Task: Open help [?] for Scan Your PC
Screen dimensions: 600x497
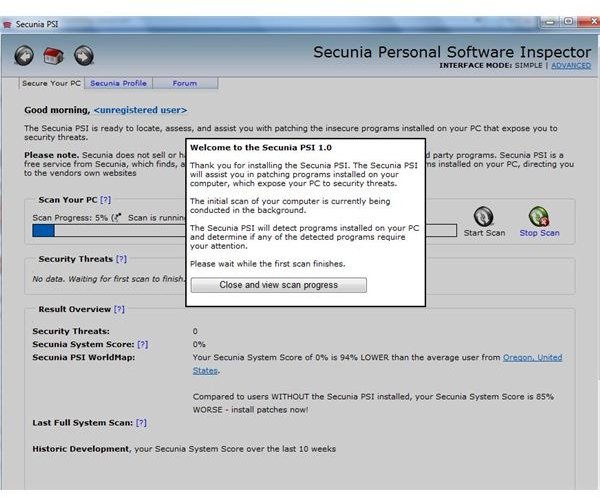Action: 106,200
